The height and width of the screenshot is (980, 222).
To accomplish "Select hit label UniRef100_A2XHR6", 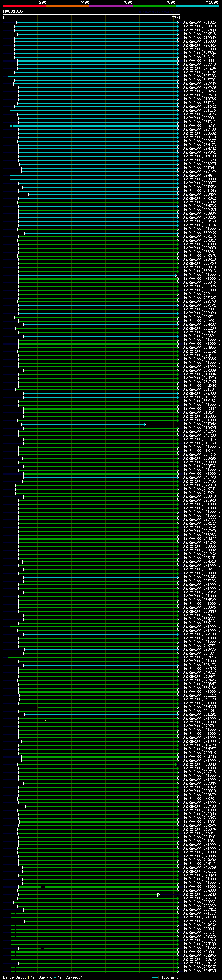I will [x=199, y=45].
